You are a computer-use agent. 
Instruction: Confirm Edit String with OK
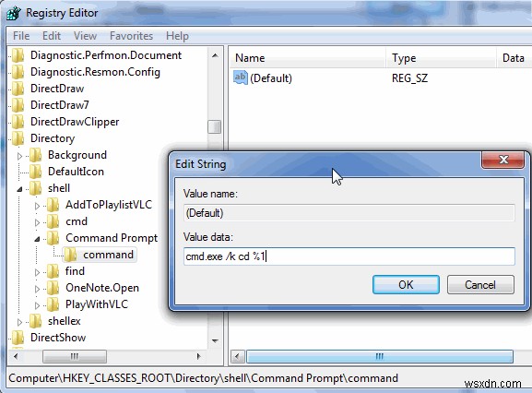point(406,284)
